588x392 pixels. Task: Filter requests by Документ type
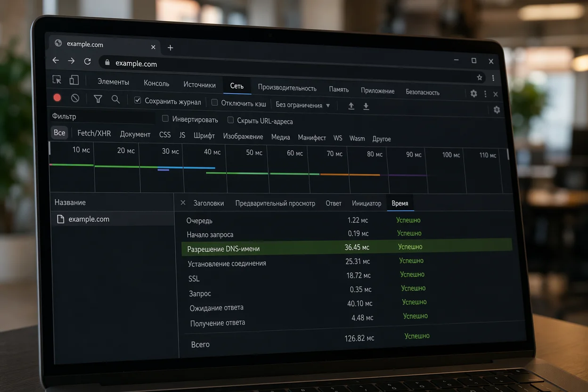(x=135, y=134)
